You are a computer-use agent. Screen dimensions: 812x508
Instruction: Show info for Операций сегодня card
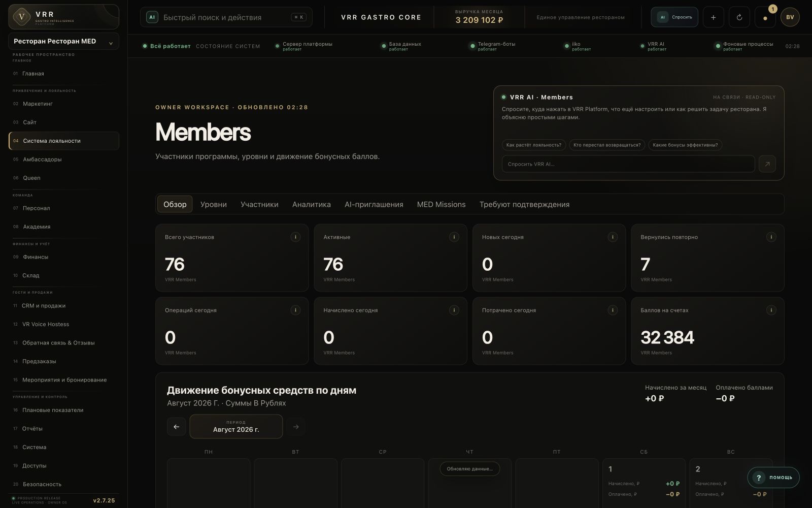(x=295, y=310)
